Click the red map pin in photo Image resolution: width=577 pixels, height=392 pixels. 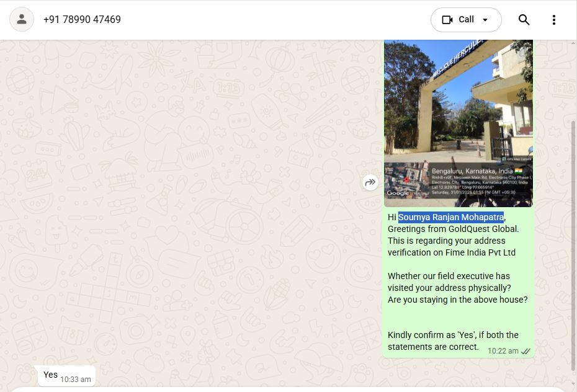pos(406,180)
